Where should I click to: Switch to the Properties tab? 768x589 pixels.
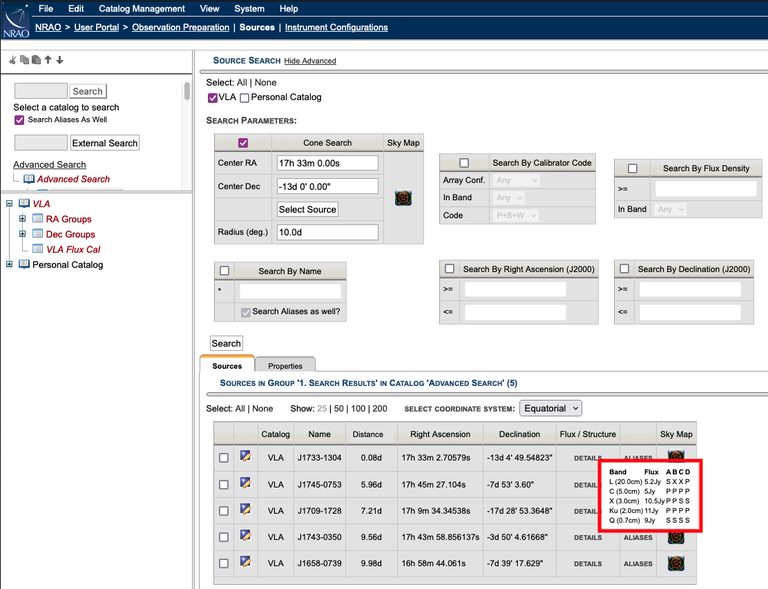click(x=285, y=366)
